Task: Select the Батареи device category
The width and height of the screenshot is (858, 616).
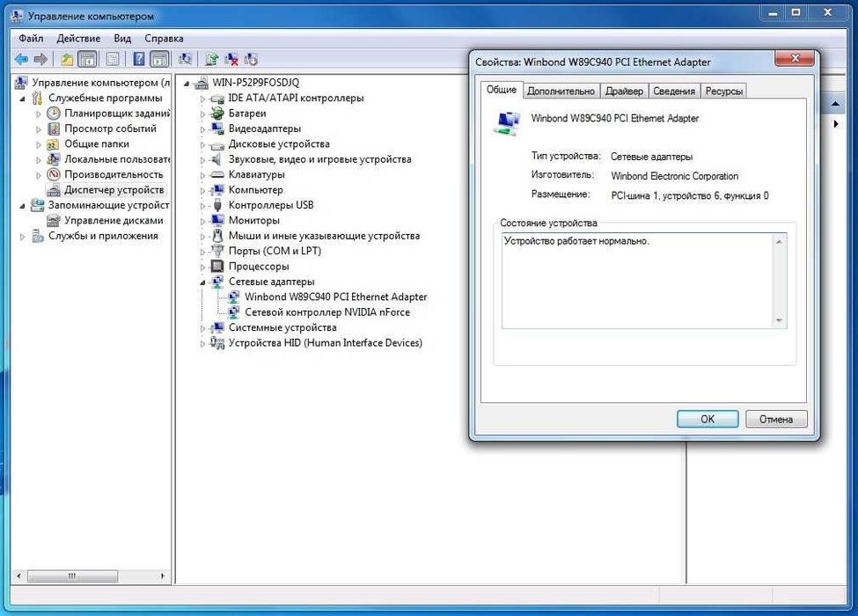Action: click(x=247, y=114)
